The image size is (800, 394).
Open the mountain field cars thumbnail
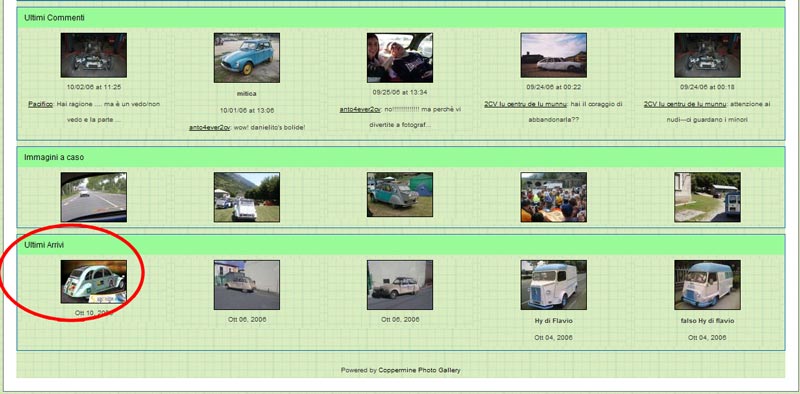click(246, 197)
